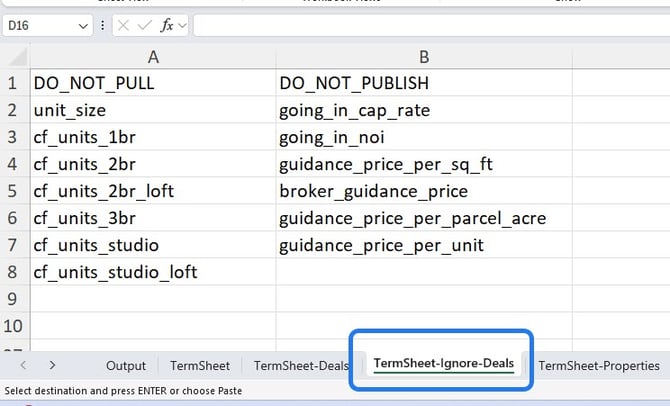670x406 pixels.
Task: Open the TermSheet-Deals sheet tab
Action: 301,366
